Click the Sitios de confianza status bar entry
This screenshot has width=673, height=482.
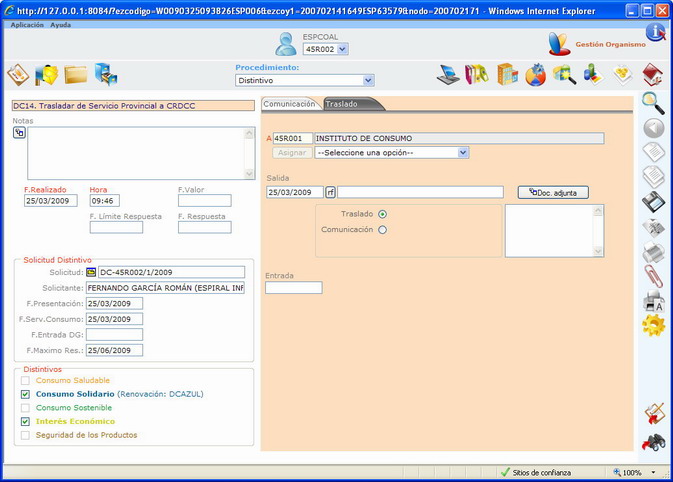coord(536,473)
